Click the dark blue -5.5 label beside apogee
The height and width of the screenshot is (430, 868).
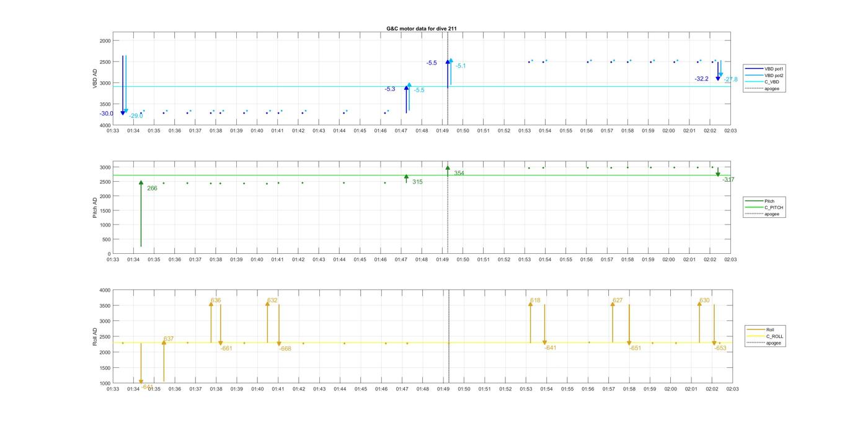432,63
